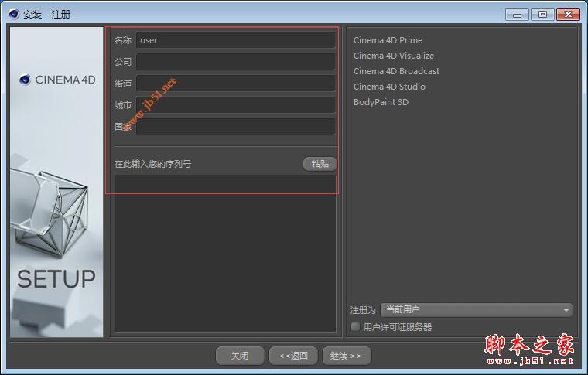This screenshot has height=375, width=588.
Task: Close the 安装 - 注册 window
Action: (568, 15)
